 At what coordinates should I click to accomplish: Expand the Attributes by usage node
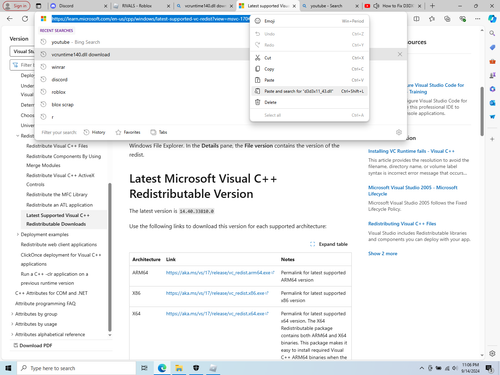(x=12, y=324)
